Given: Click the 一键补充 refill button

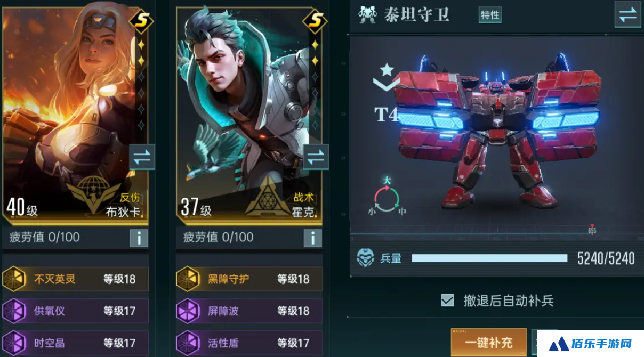Looking at the screenshot, I should tap(488, 342).
